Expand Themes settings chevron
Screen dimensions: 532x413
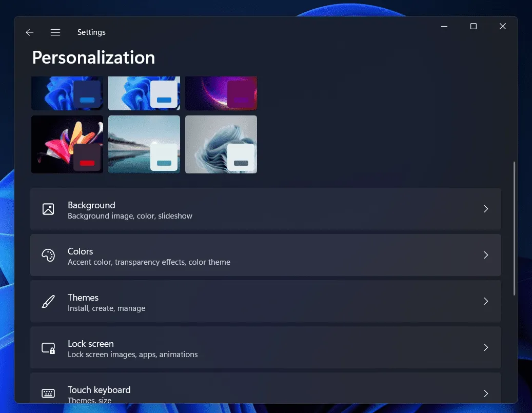point(486,301)
